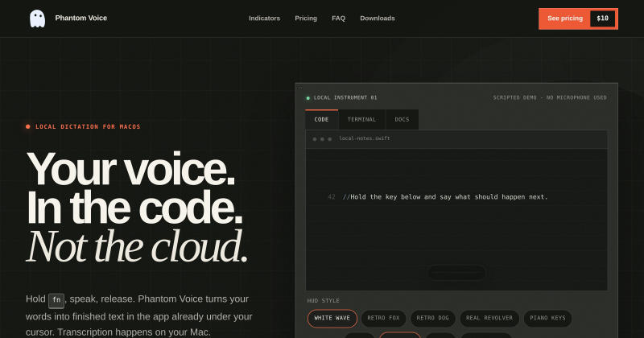Screen dimensions: 644x338
Task: Click the editor window traffic-light dots
Action: click(x=322, y=139)
